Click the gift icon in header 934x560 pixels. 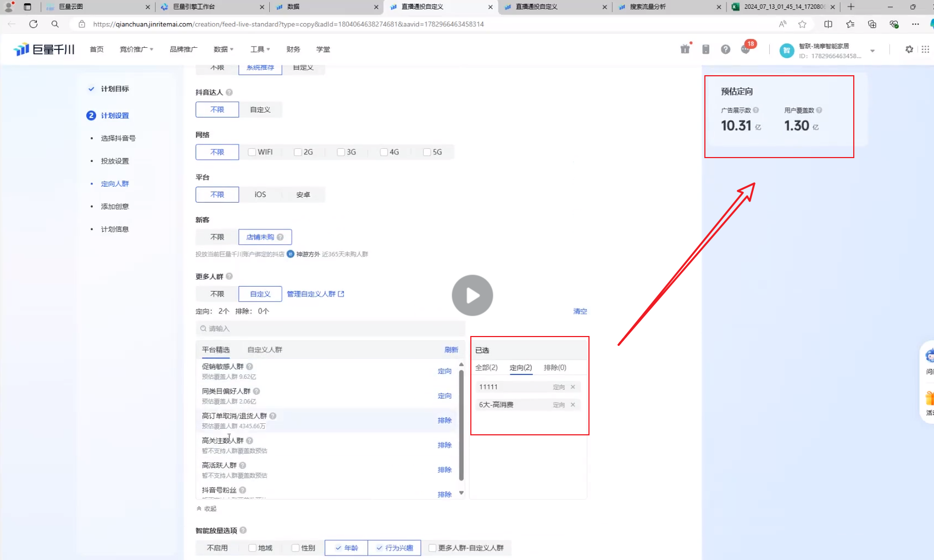coord(685,49)
